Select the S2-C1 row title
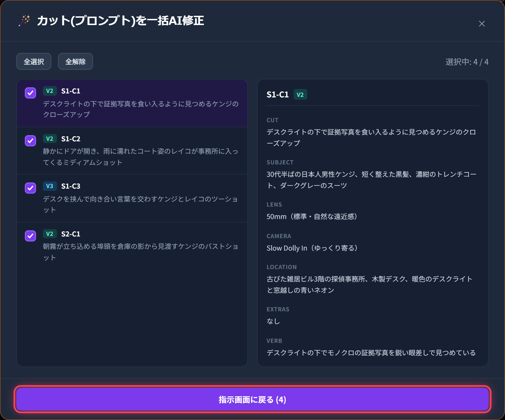Screen dimensions: 505x420 tap(71, 234)
